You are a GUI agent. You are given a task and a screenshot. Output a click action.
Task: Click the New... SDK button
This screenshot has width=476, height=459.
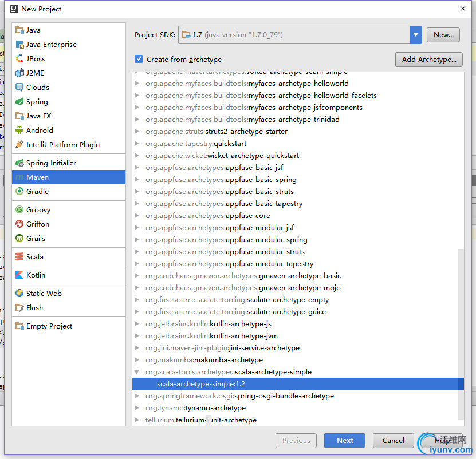coord(443,35)
